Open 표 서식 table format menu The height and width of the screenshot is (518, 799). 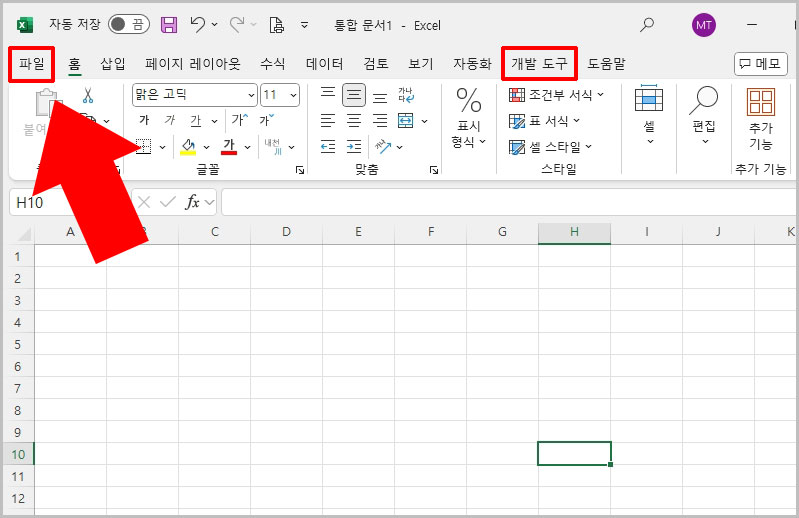[x=544, y=121]
